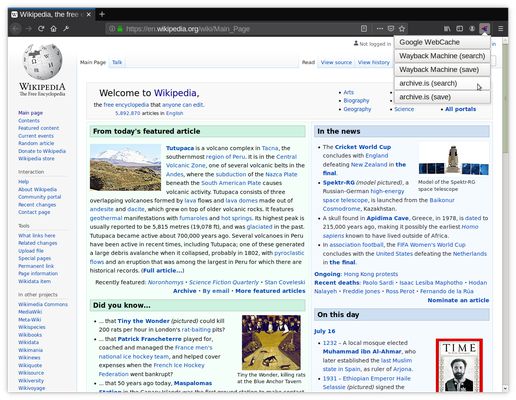Save page to Pocket icon
Viewport: 516px width, 400px height.
(x=391, y=29)
